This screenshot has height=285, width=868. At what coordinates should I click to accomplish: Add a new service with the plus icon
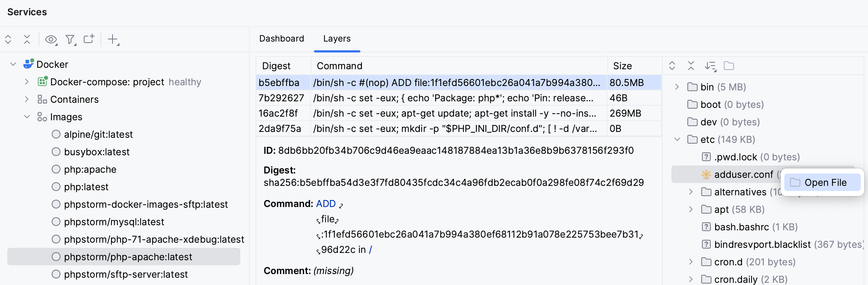point(112,39)
